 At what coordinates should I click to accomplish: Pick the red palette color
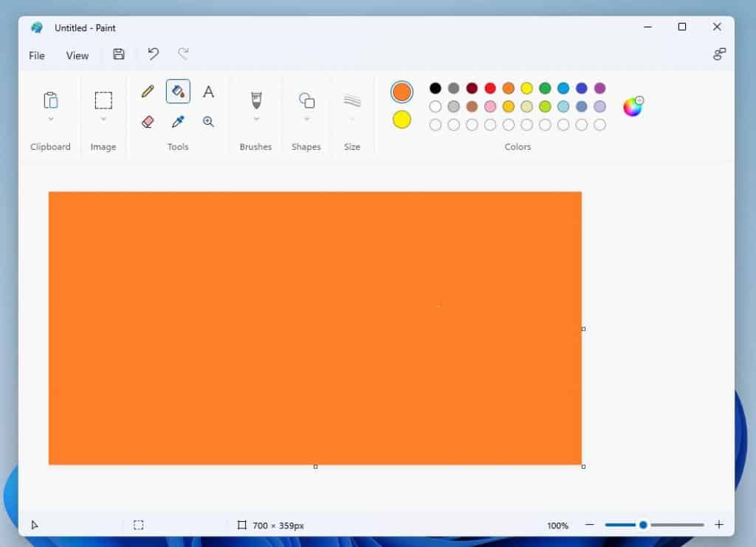click(x=490, y=88)
